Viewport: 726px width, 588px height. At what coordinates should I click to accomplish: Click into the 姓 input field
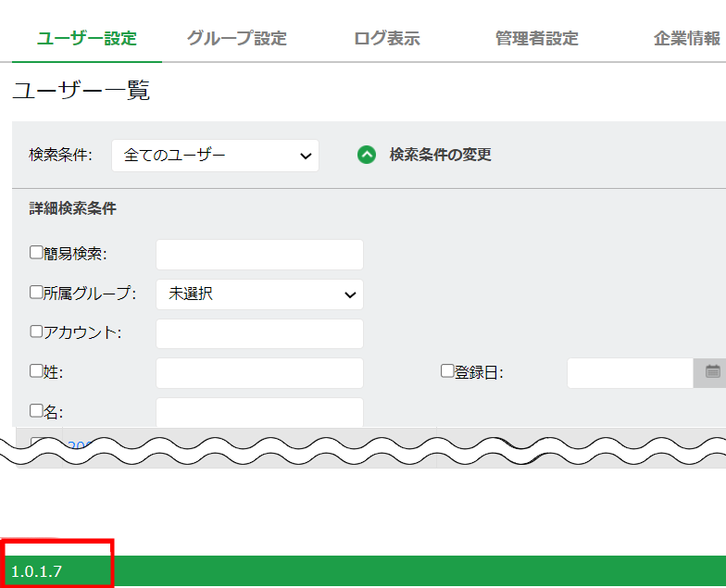[x=259, y=373]
